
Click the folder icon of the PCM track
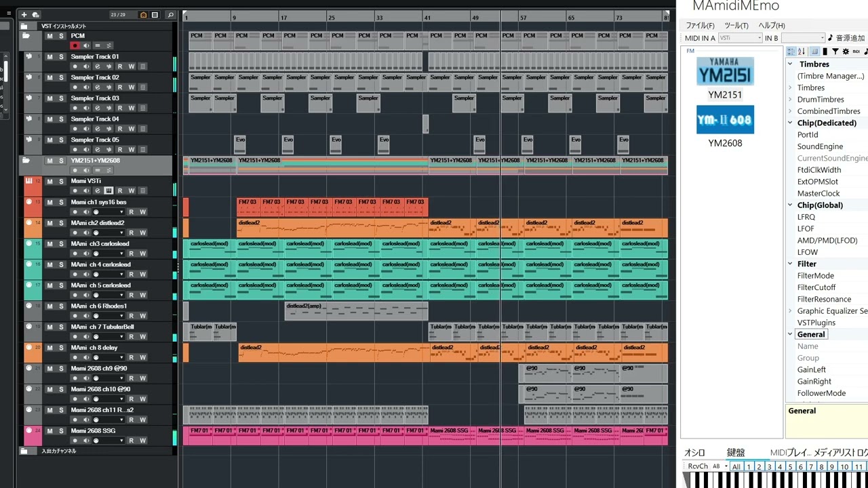pyautogui.click(x=26, y=36)
